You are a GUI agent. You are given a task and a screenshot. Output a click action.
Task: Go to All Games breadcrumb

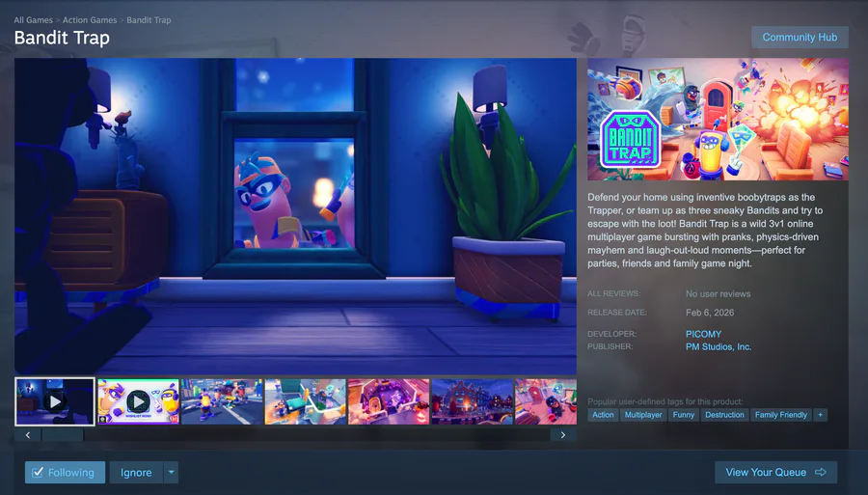pyautogui.click(x=33, y=20)
